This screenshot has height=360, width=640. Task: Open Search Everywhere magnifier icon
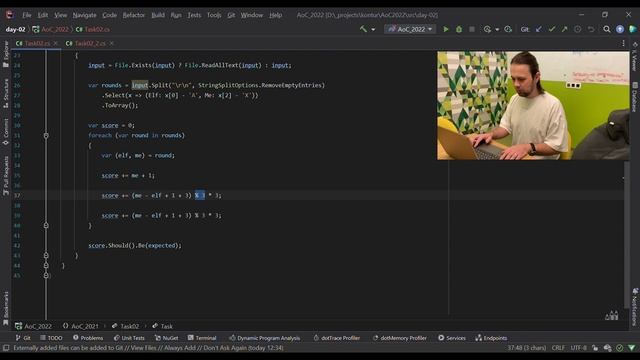pyautogui.click(x=607, y=29)
